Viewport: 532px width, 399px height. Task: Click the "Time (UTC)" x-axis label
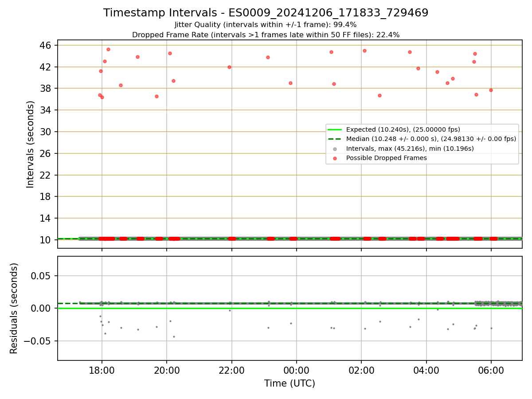(289, 383)
